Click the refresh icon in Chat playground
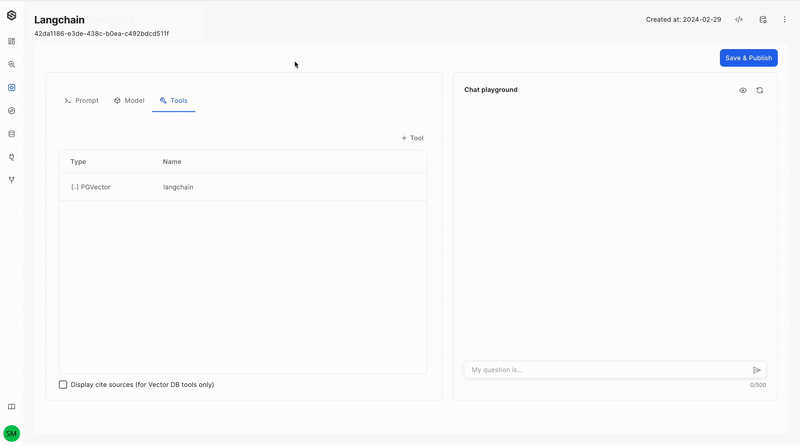The height and width of the screenshot is (445, 800). coord(760,90)
